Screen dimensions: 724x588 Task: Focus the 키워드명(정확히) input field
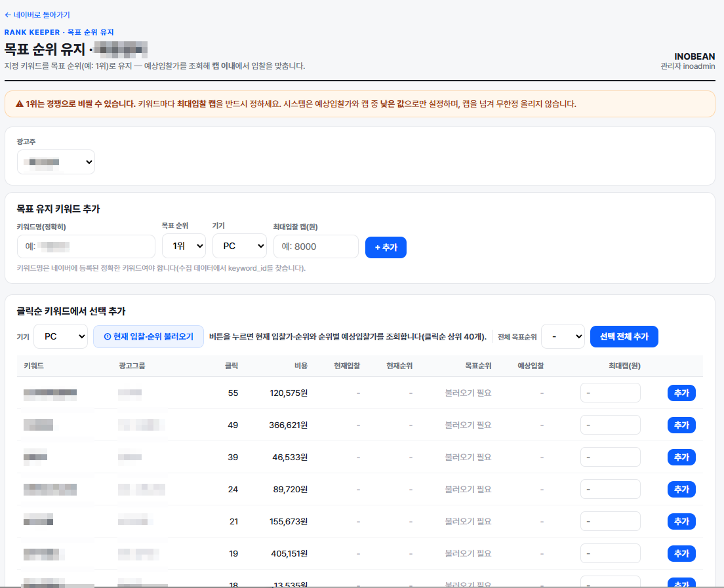tap(86, 246)
